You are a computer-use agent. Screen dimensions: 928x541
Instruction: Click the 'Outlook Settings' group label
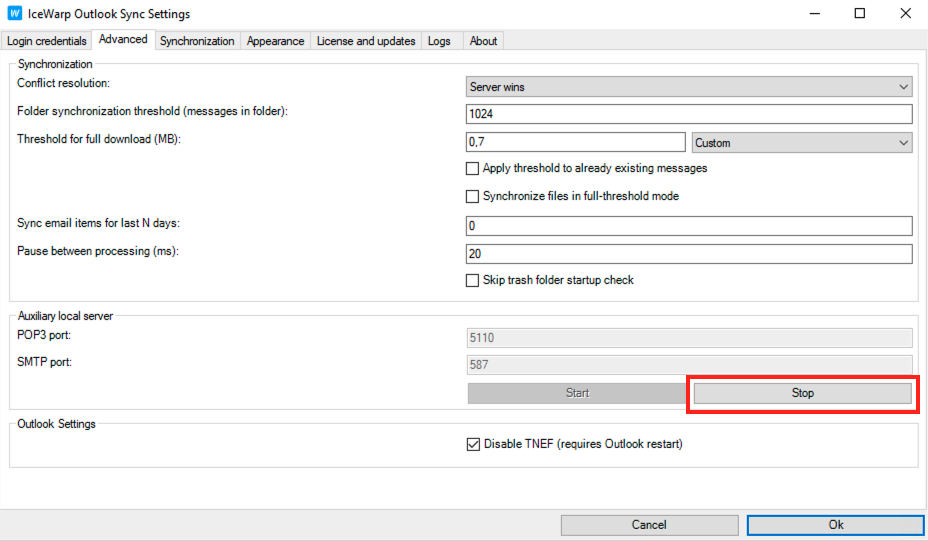pos(56,424)
